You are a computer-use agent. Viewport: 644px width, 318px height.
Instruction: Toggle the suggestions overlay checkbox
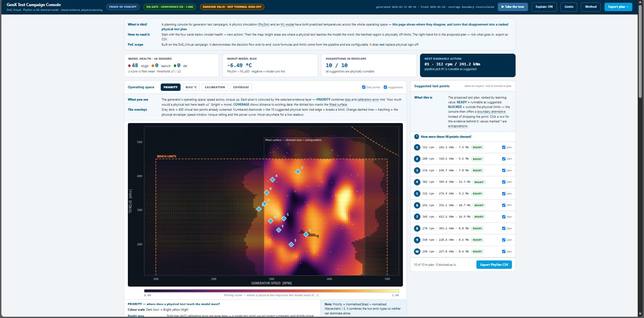click(x=385, y=87)
